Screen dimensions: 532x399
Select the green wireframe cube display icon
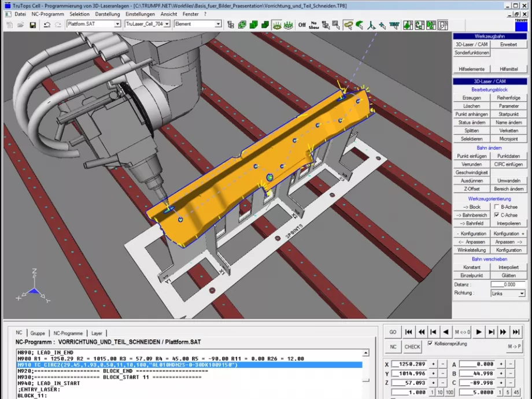point(242,25)
